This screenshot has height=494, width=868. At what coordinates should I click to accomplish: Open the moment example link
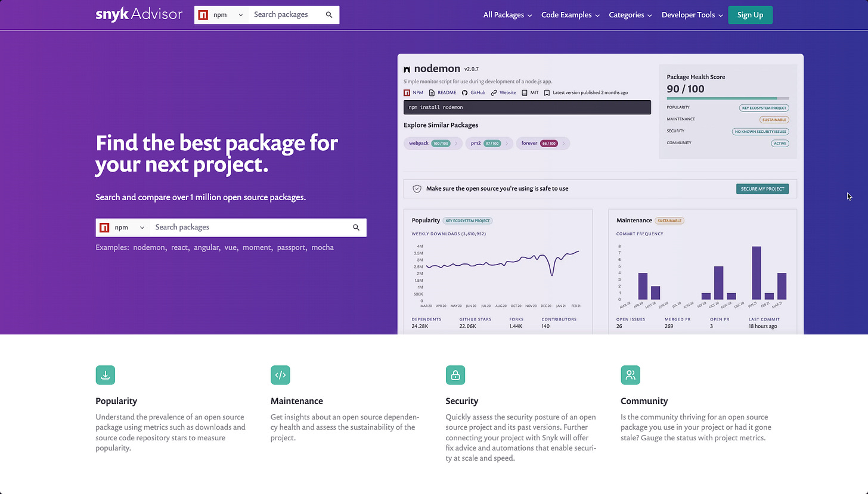257,247
